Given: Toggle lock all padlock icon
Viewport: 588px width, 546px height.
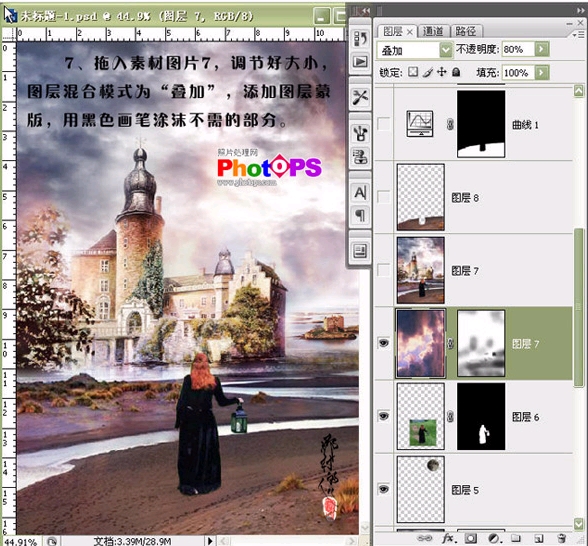Looking at the screenshot, I should [x=456, y=72].
